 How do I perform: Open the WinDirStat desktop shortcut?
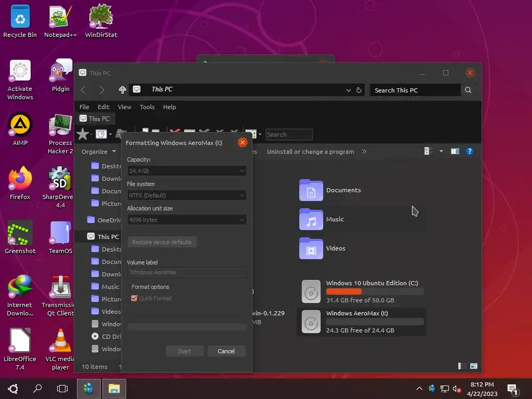[x=101, y=21]
